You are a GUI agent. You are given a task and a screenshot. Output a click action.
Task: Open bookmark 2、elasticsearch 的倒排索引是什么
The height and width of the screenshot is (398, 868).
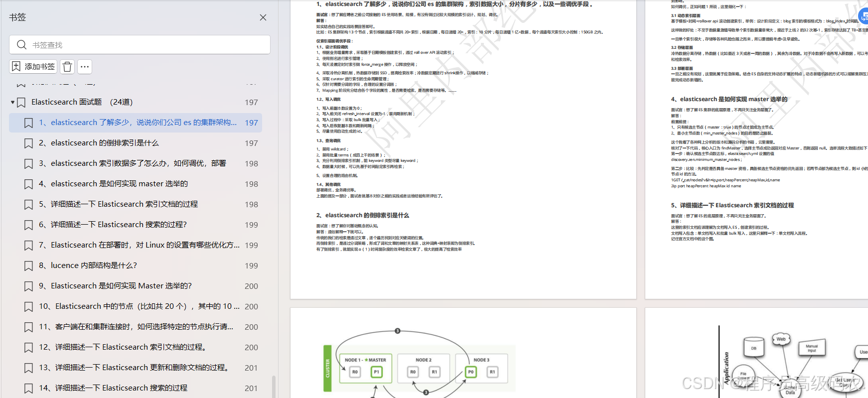[136, 143]
